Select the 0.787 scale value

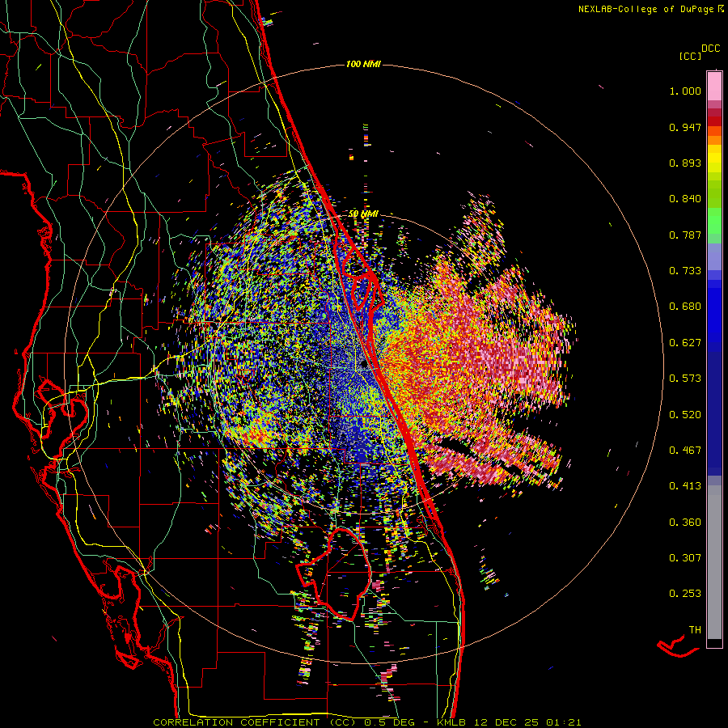pos(685,235)
